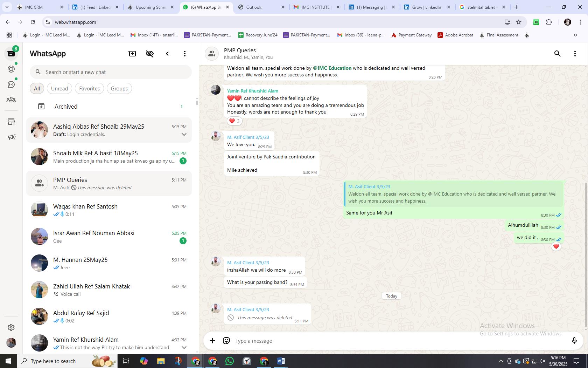588x368 pixels.
Task: Bookmark this page with star icon
Action: click(519, 22)
